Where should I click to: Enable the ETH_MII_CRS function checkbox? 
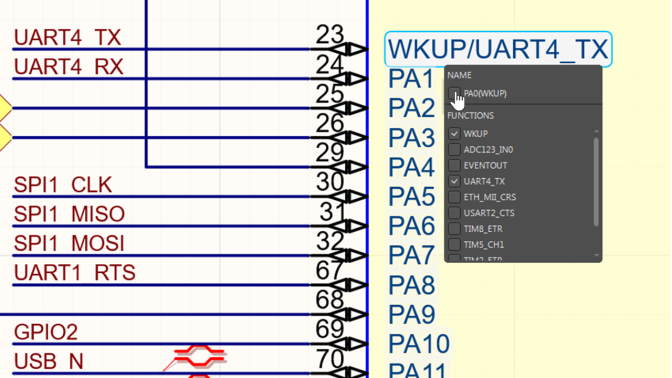click(x=454, y=197)
